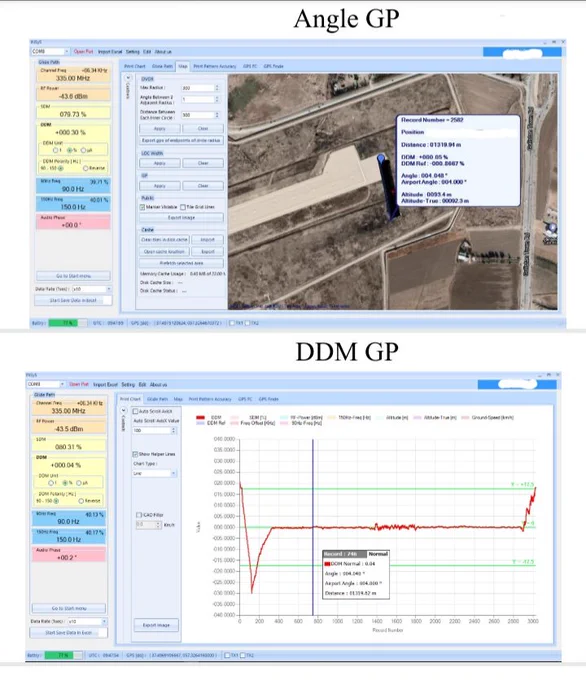Enable Marker Visible checkbox
This screenshot has height=680, width=586.
[x=142, y=207]
